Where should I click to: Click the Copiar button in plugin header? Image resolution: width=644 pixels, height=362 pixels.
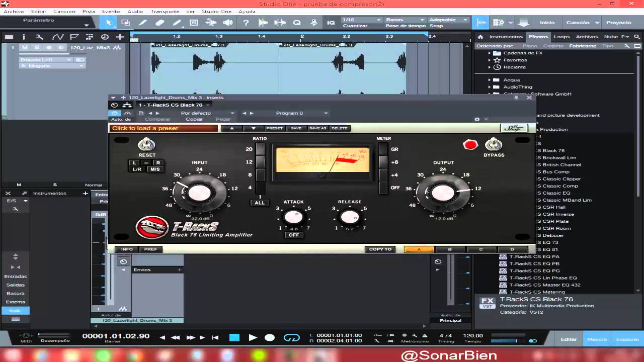(x=195, y=119)
